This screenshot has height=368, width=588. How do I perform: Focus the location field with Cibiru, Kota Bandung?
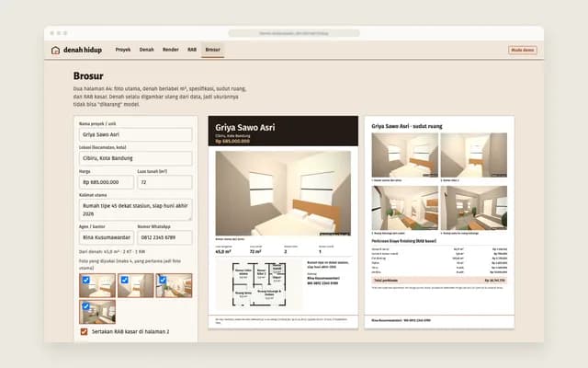click(135, 158)
